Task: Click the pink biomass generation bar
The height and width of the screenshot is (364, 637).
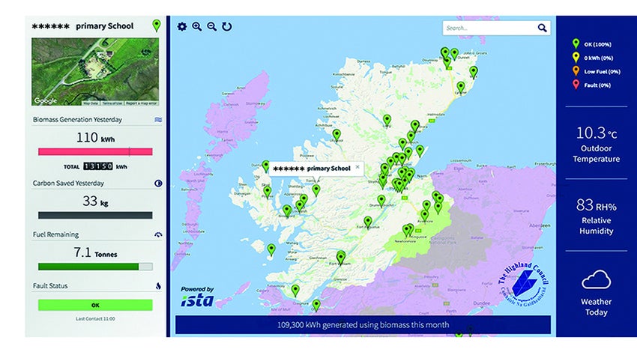Action: [x=95, y=152]
